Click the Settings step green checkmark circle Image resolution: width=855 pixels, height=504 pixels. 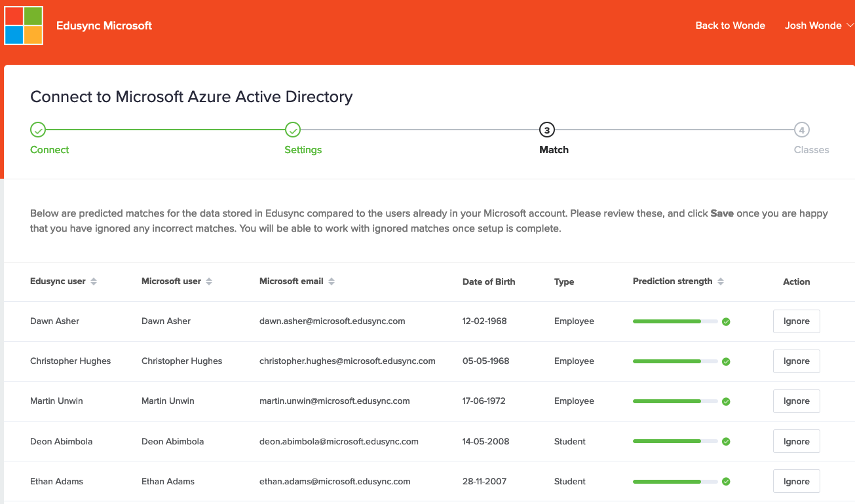(293, 130)
